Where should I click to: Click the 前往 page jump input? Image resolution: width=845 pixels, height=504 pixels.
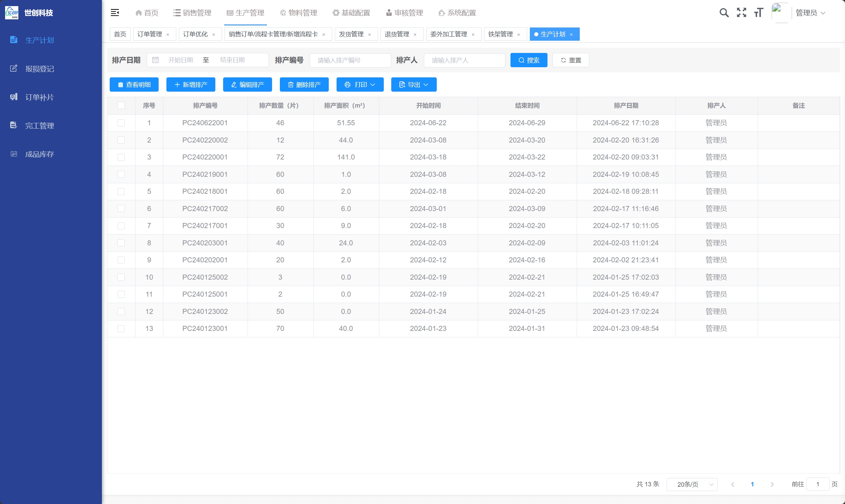[x=818, y=484]
